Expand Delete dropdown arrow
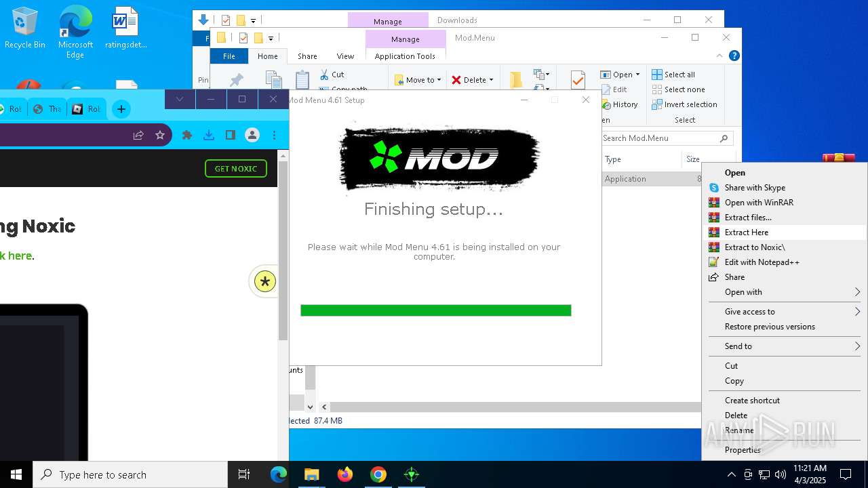This screenshot has width=868, height=488. click(x=491, y=80)
